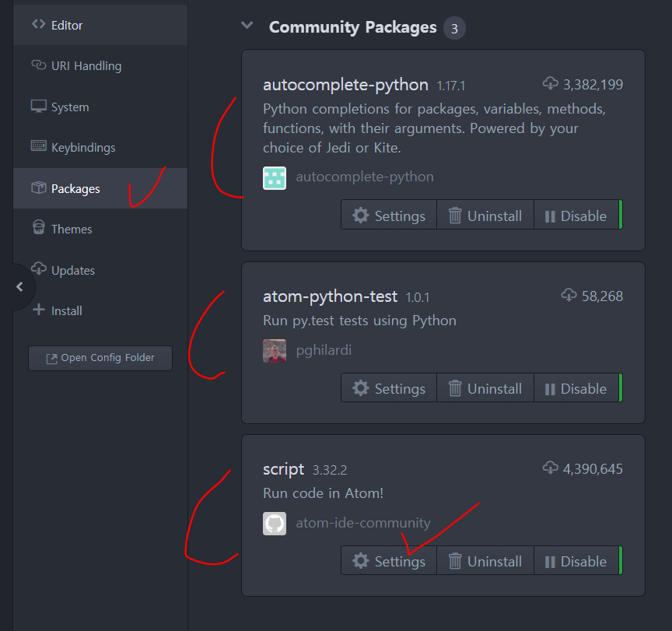672x631 pixels.
Task: Click 'Run py.test tests using Python' description
Action: click(359, 321)
